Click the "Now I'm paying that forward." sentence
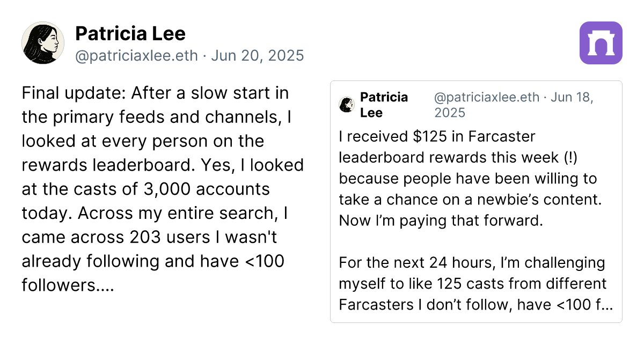Viewport: 644px width, 338px height. (x=441, y=221)
